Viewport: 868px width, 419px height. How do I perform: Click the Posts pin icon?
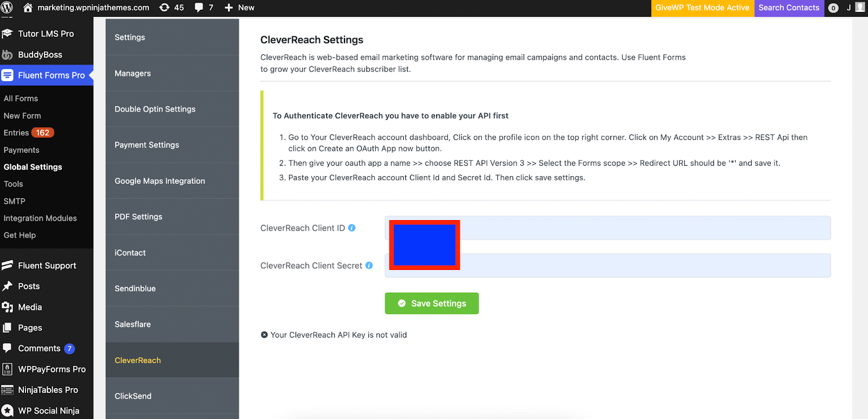pos(7,286)
